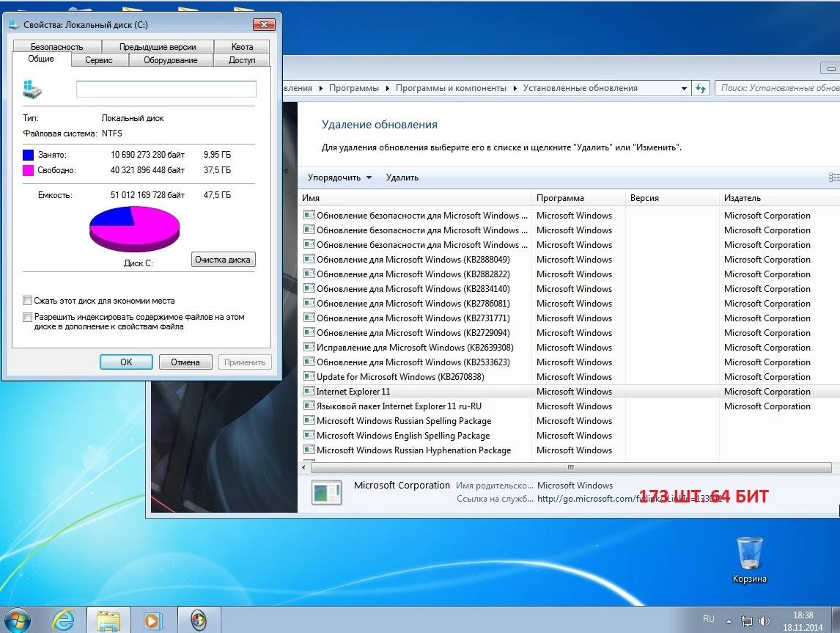Click the RU language indicator
The width and height of the screenshot is (840, 633).
[x=708, y=619]
